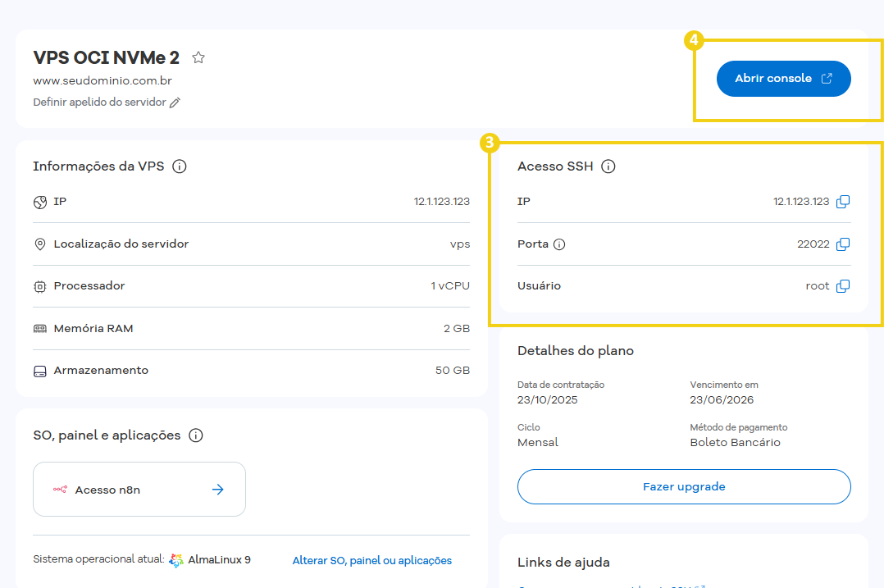Open Alterar SO, painel ou aplicações link
This screenshot has width=884, height=588.
click(x=372, y=560)
